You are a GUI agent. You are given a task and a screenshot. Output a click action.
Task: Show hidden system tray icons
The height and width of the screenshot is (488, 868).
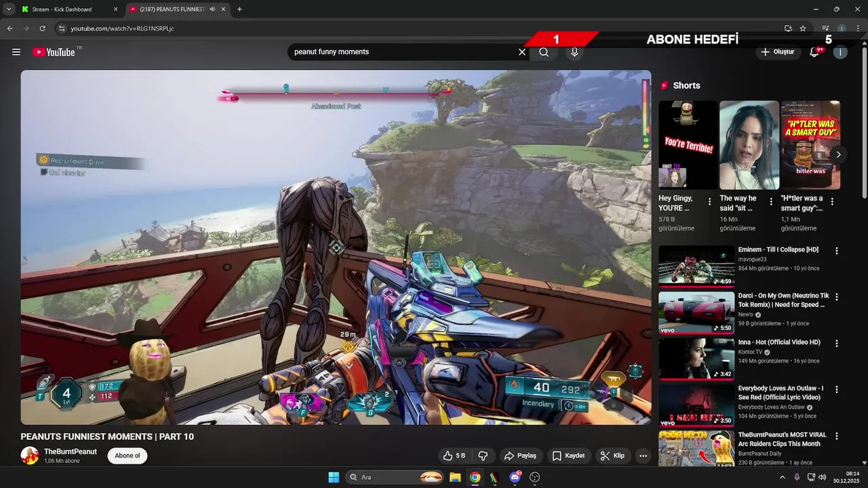point(782,477)
